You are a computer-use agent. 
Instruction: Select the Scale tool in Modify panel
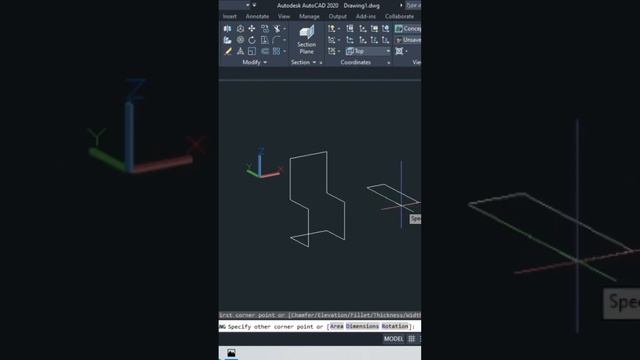point(252,51)
